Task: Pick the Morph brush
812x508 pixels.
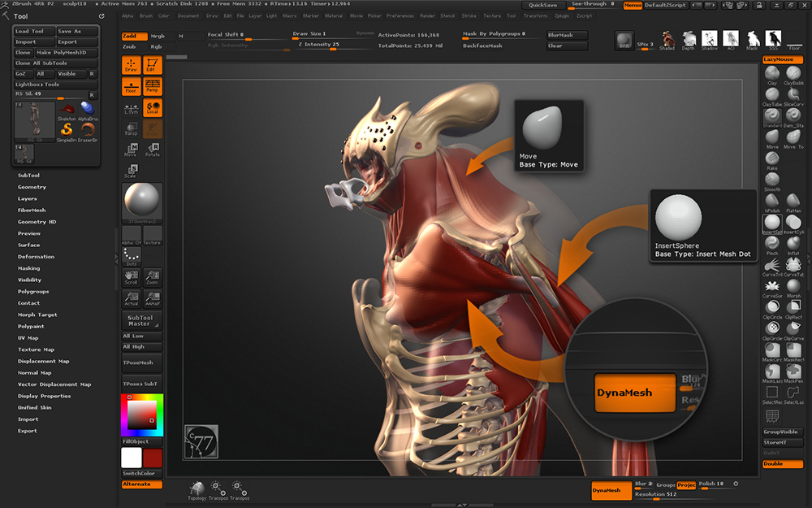Action: [793, 289]
